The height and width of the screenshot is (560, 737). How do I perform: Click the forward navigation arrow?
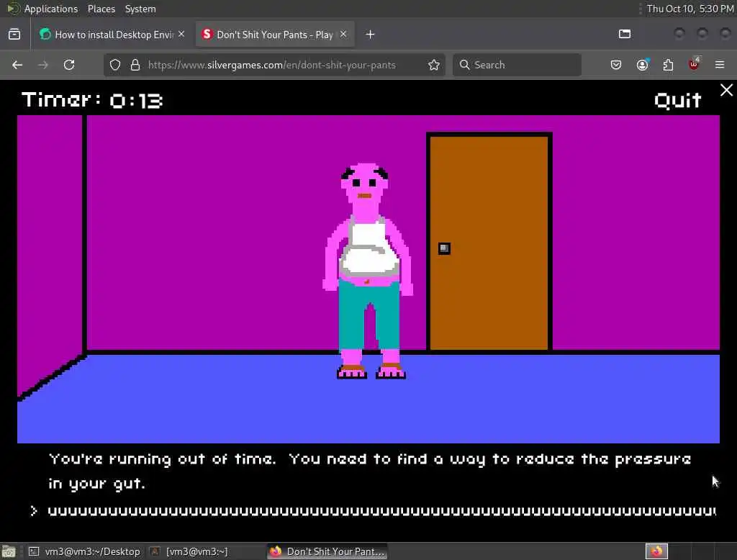[x=43, y=65]
